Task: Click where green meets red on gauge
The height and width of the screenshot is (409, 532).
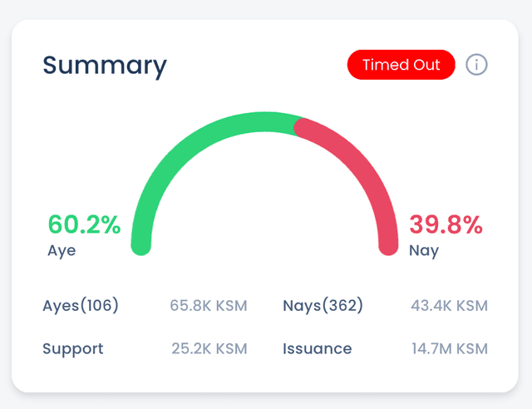Action: (297, 123)
